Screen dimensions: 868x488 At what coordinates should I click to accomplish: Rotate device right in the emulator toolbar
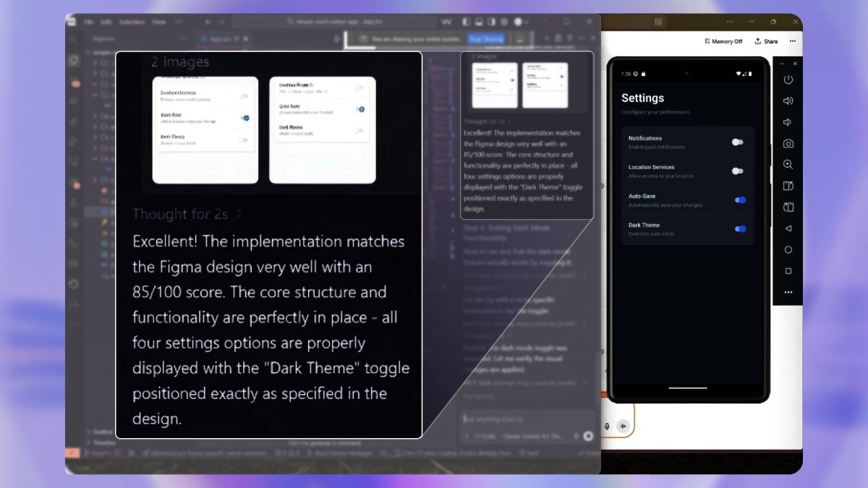[x=788, y=207]
